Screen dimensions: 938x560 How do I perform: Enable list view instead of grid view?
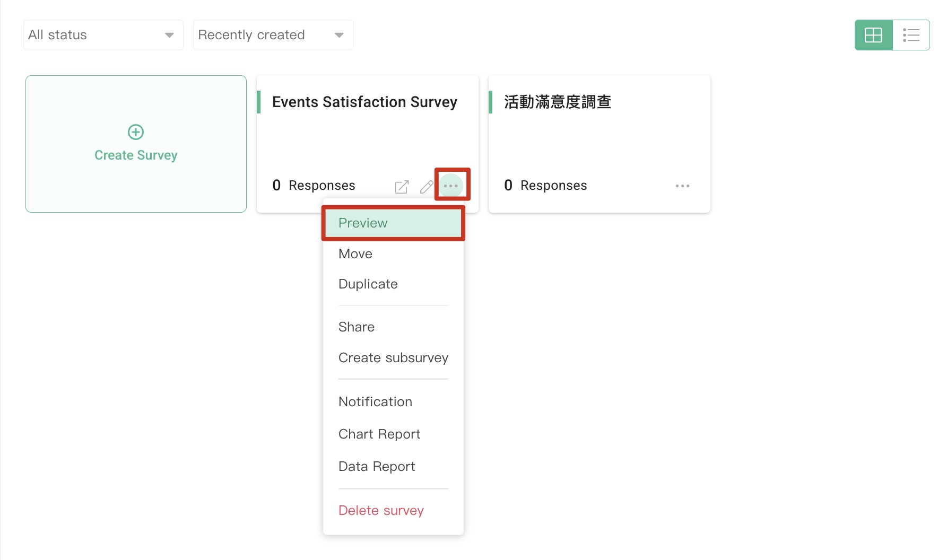point(911,34)
